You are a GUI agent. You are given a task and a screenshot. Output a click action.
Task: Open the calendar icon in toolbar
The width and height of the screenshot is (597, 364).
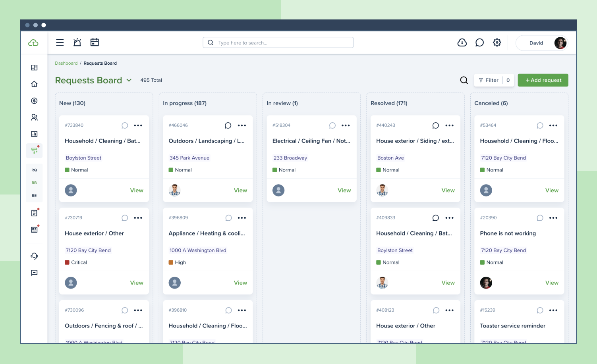[x=95, y=42]
